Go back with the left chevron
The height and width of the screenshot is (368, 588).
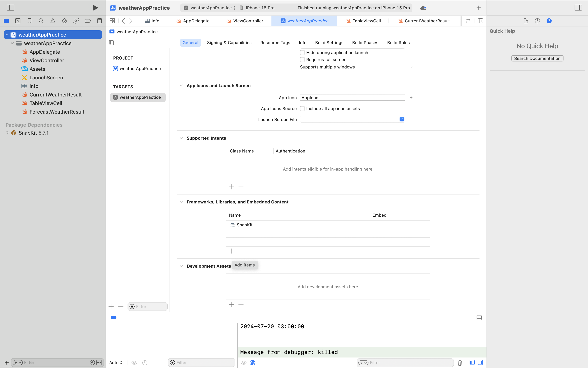coord(123,21)
